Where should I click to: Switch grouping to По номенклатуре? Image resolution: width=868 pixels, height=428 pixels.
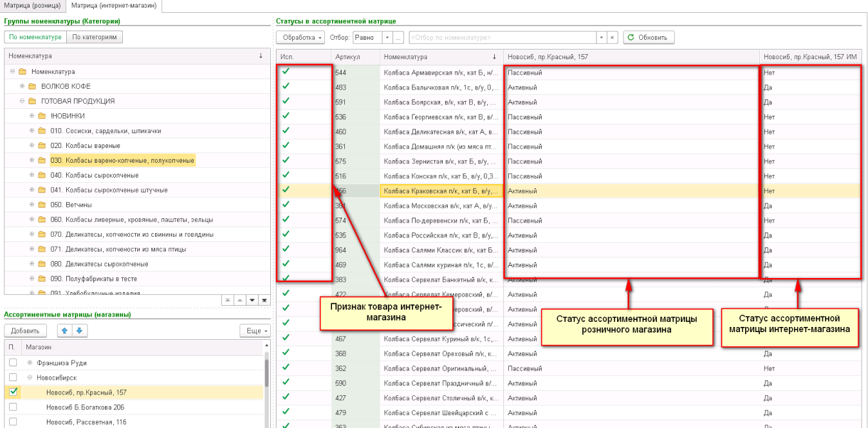[35, 37]
